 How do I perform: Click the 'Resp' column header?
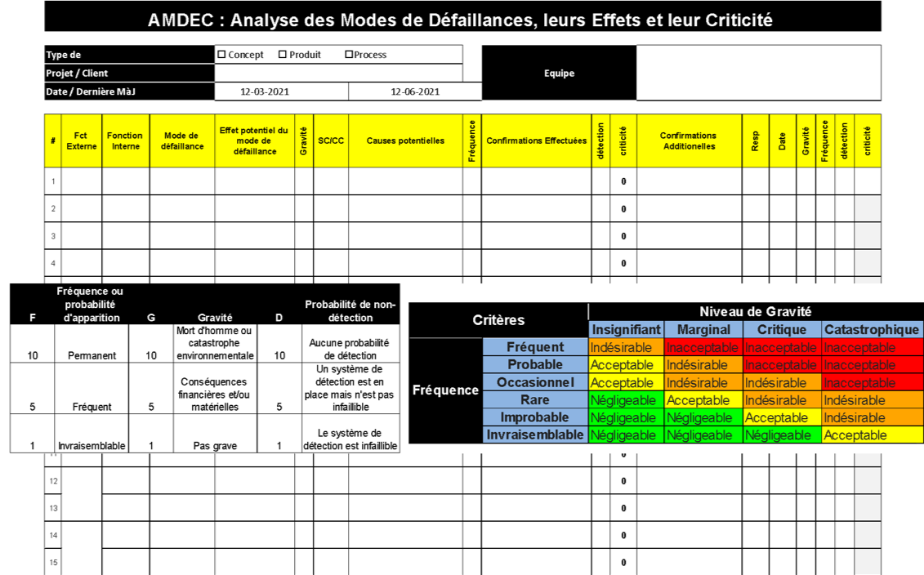(756, 140)
